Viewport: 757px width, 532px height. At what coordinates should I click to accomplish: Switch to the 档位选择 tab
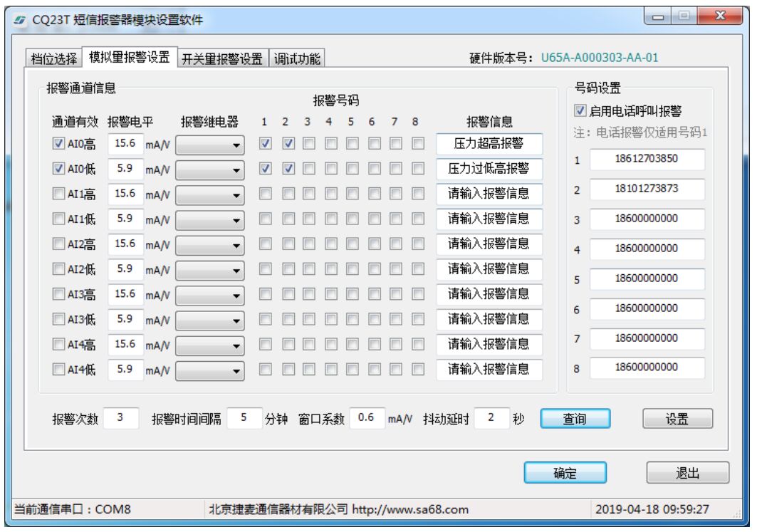54,59
